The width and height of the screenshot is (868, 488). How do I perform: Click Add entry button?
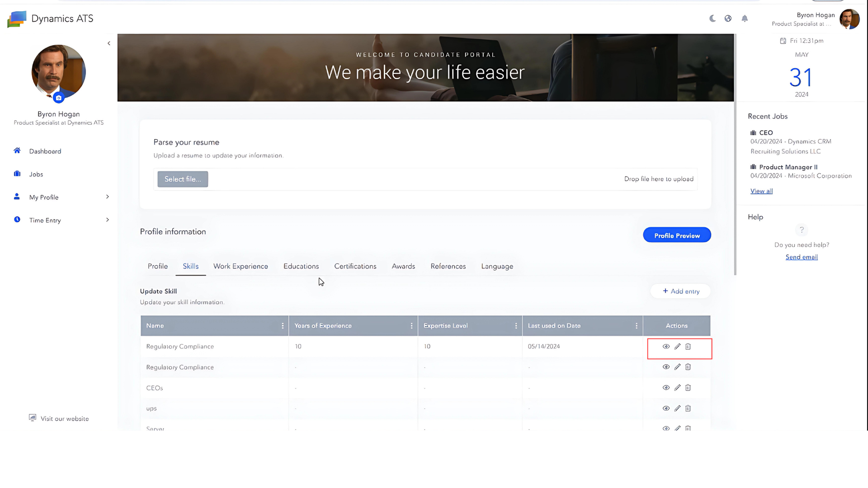tap(680, 291)
